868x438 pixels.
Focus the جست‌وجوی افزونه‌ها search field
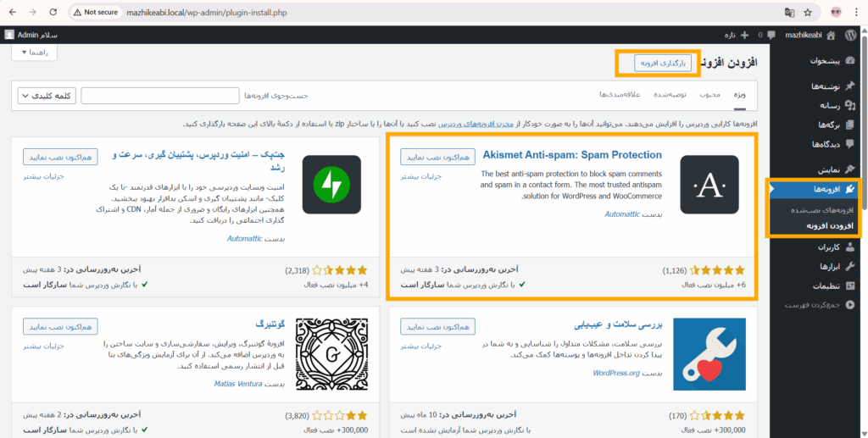click(x=159, y=96)
